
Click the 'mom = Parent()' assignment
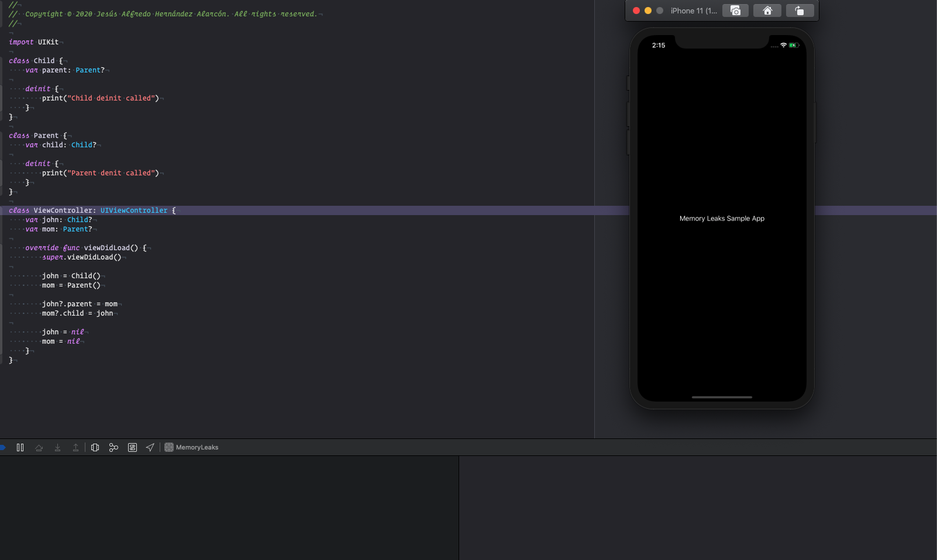pos(71,285)
